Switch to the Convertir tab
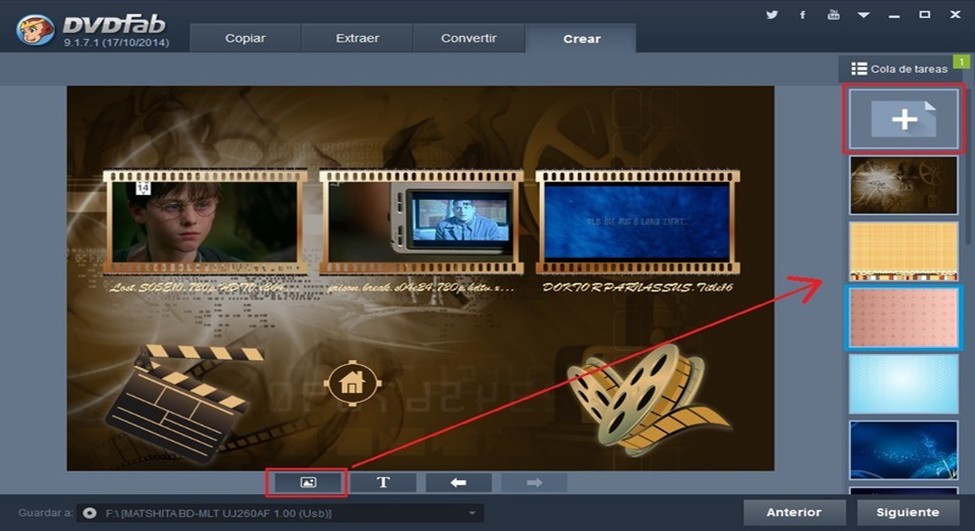 [469, 39]
